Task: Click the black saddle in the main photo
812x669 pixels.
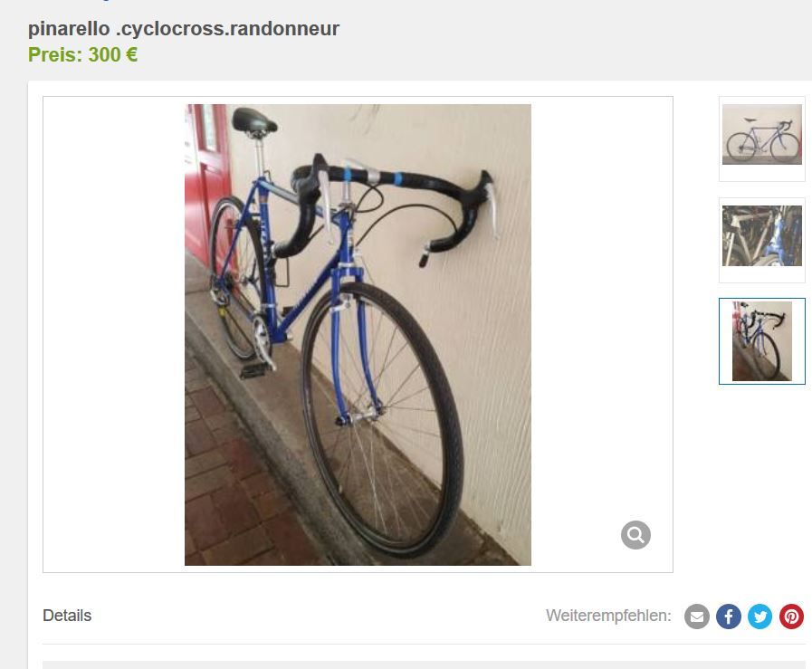Action: pyautogui.click(x=253, y=120)
